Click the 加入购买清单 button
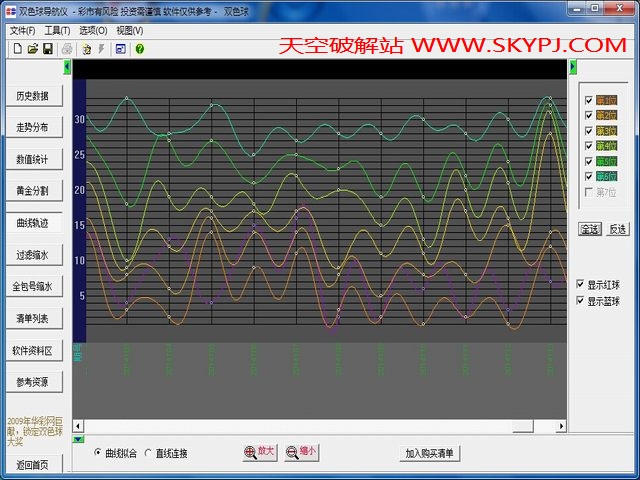 (x=430, y=453)
